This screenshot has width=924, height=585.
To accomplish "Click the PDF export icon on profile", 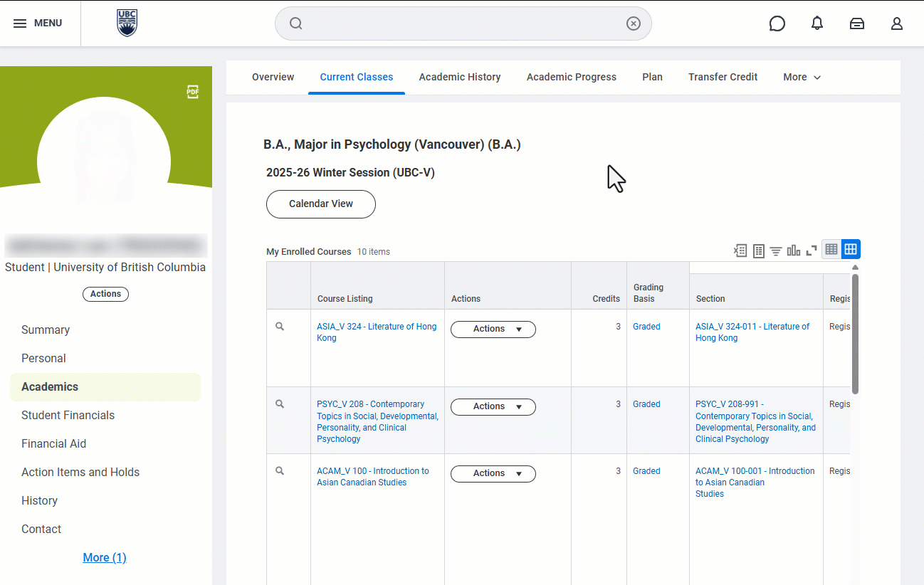I will click(193, 92).
